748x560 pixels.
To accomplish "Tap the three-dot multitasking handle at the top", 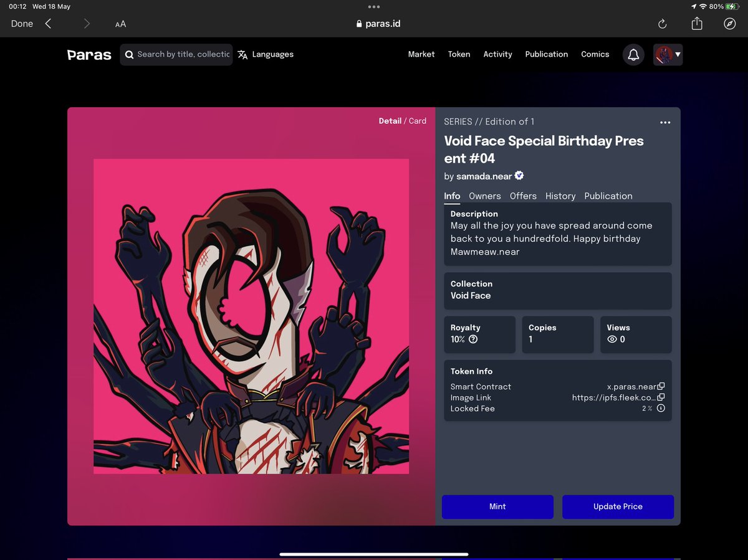I will point(374,7).
